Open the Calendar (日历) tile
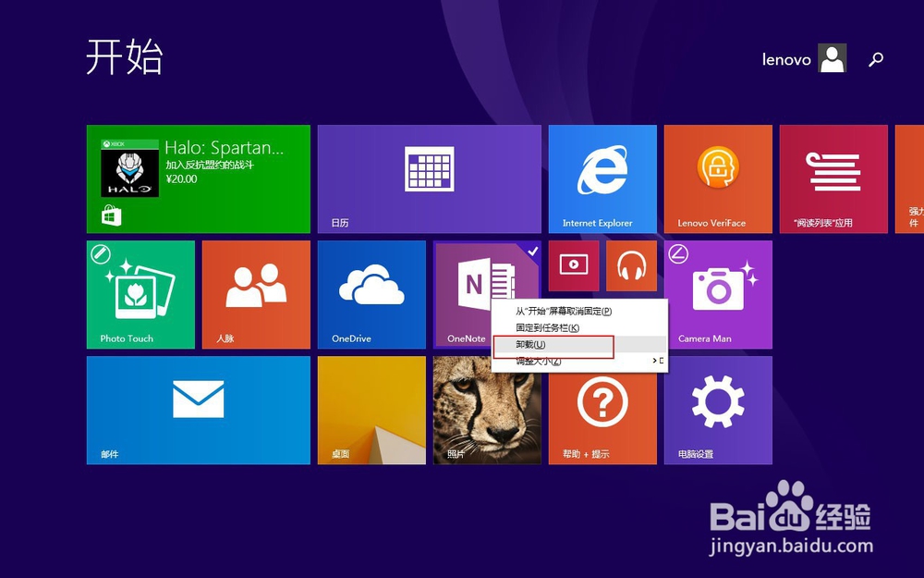Screen dimensions: 924x578 click(x=429, y=178)
